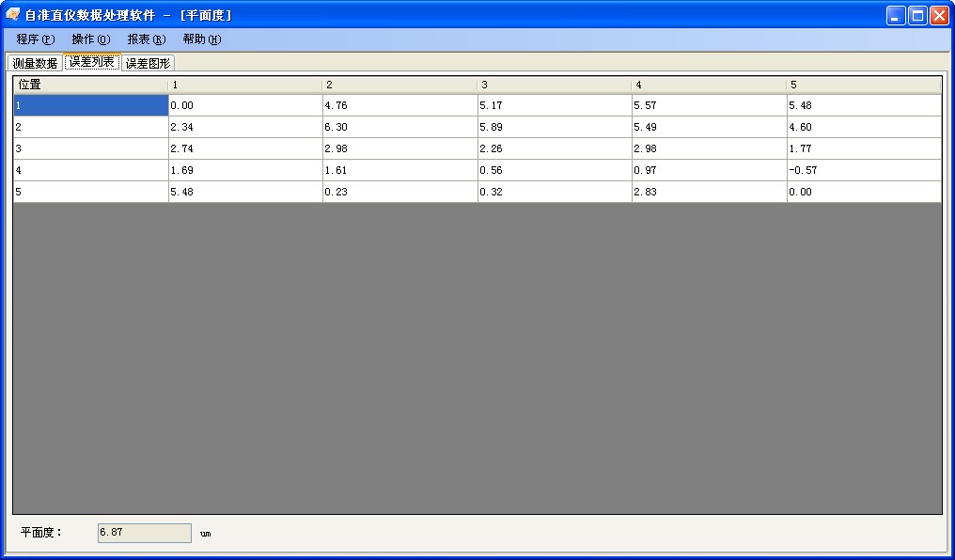Minimize the application window
The width and height of the screenshot is (955, 560).
(x=895, y=15)
